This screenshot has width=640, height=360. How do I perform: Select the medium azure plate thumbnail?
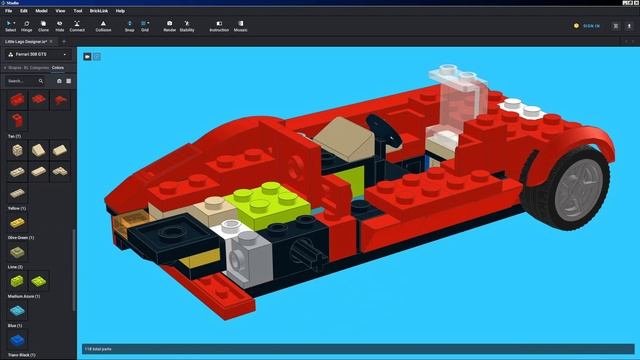coord(17,311)
